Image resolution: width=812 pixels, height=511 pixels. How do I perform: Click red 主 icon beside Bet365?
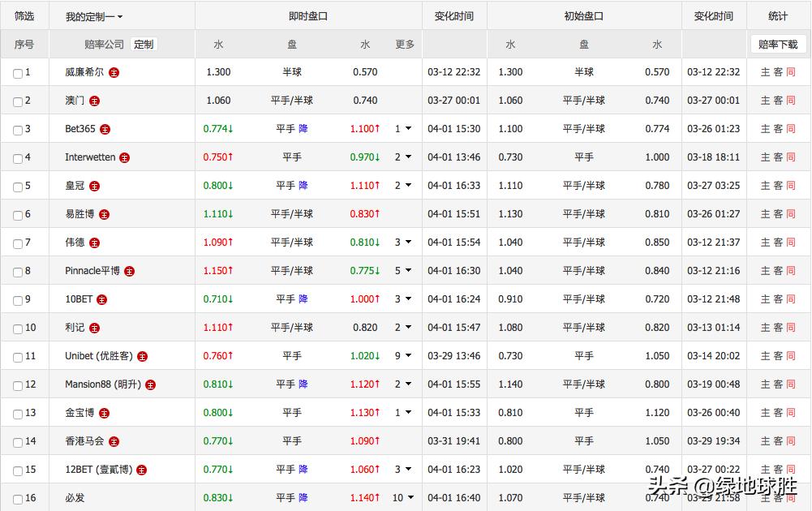[105, 130]
